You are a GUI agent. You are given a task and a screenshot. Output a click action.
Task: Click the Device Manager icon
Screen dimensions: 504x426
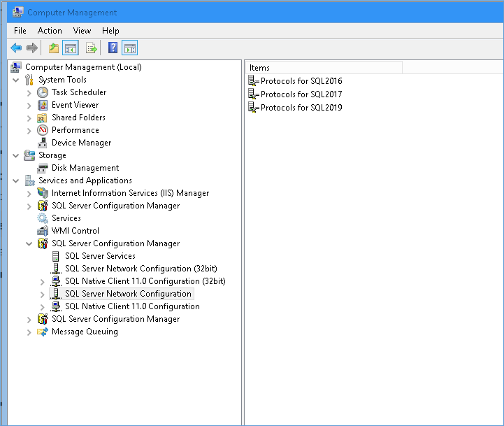pyautogui.click(x=43, y=143)
